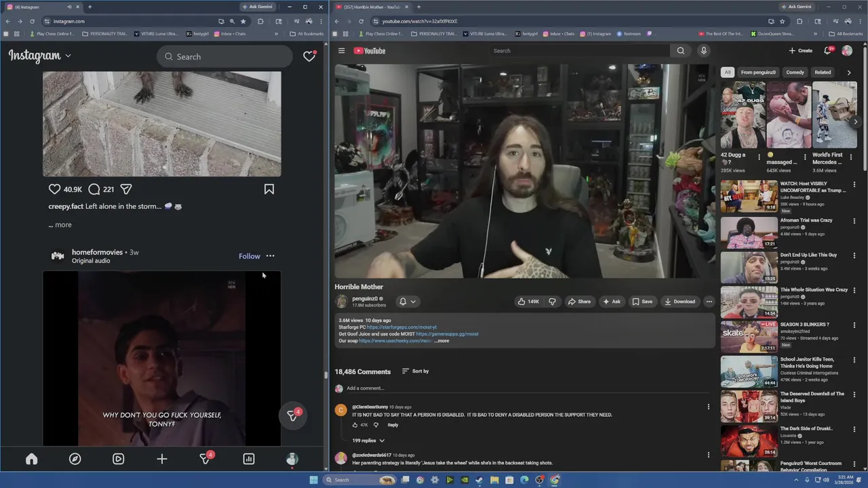
Task: Click the YouTube search magnifier button
Action: (x=681, y=51)
